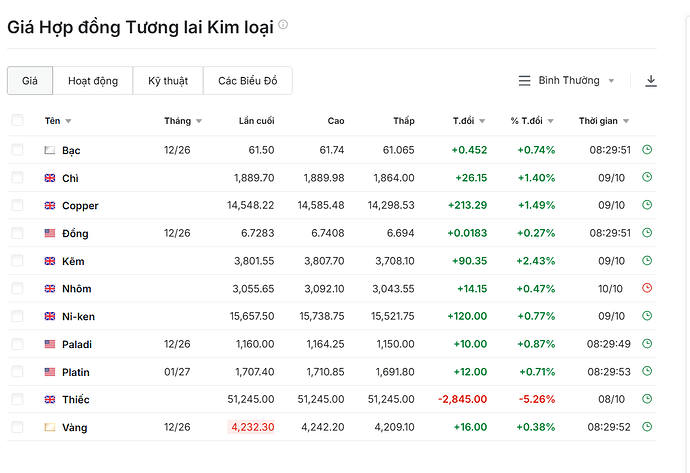Click the US flag beside Đồng
The image size is (690, 473).
coord(50,233)
